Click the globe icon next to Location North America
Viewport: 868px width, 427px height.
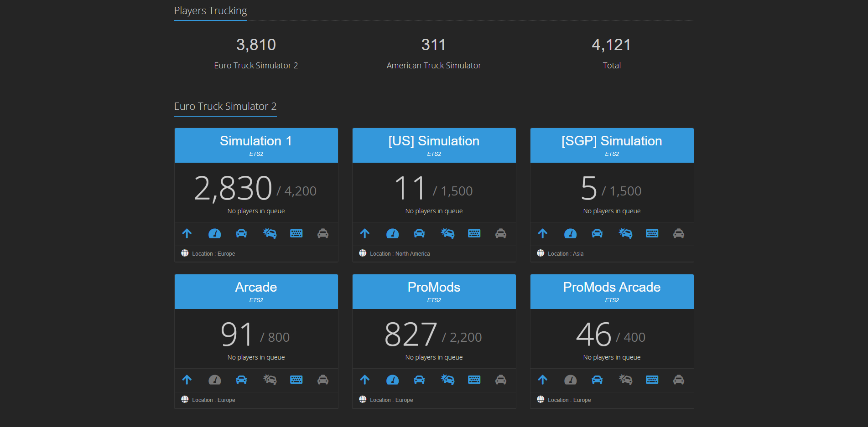pyautogui.click(x=363, y=253)
